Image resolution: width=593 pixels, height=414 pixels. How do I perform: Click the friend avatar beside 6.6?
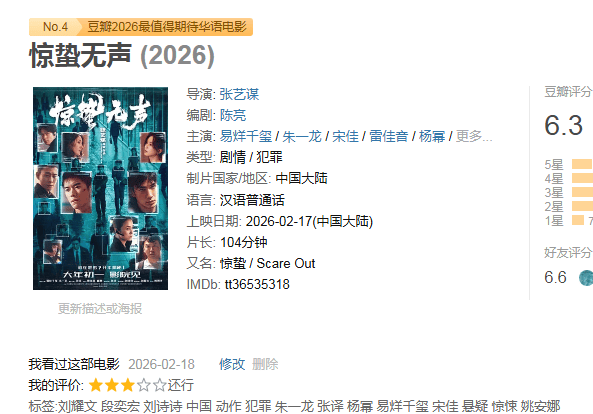(x=586, y=278)
